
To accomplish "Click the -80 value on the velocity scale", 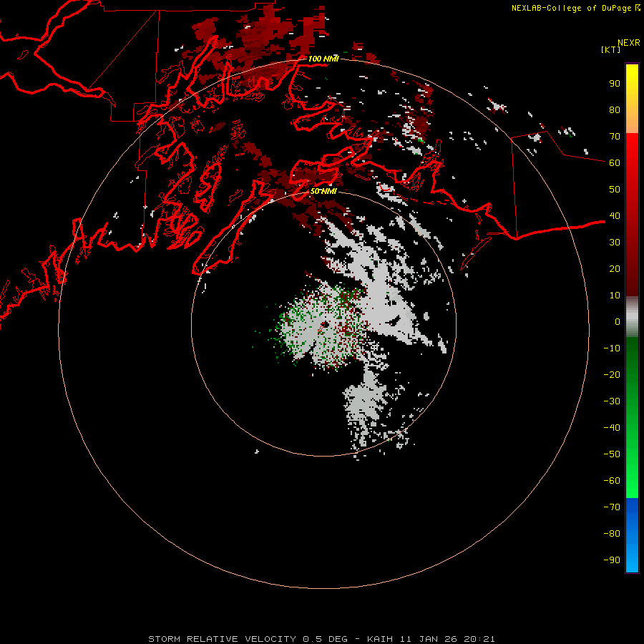I will tap(612, 534).
